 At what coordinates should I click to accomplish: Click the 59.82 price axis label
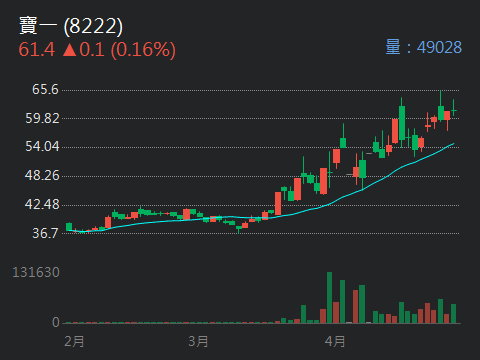click(42, 118)
